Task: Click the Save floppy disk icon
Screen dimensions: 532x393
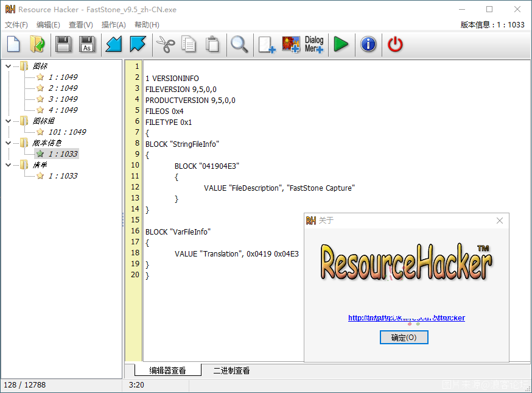Action: click(63, 44)
